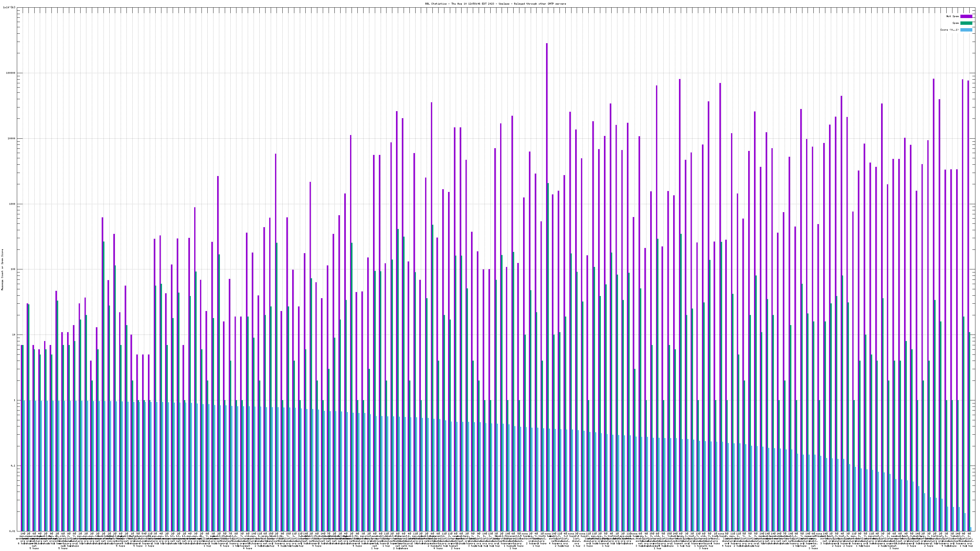Click the purple Not Spam legend swatch

point(966,16)
